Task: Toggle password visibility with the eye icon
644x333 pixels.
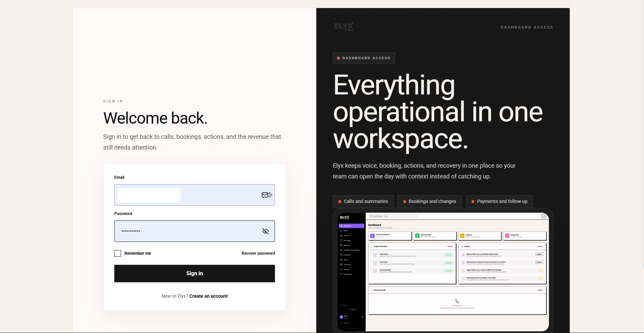Action: 266,231
